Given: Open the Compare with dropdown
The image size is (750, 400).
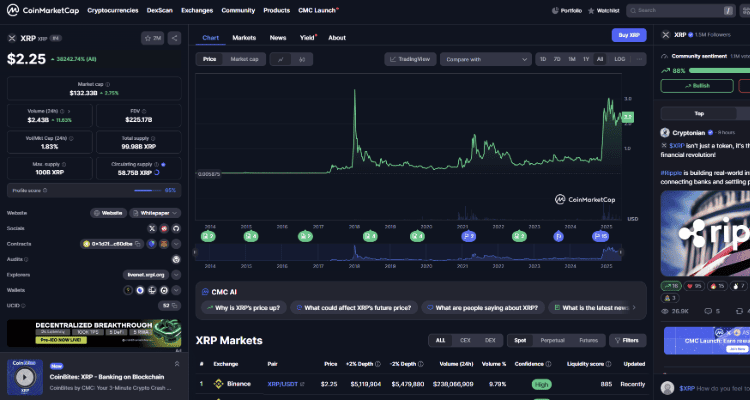Looking at the screenshot, I should (486, 59).
